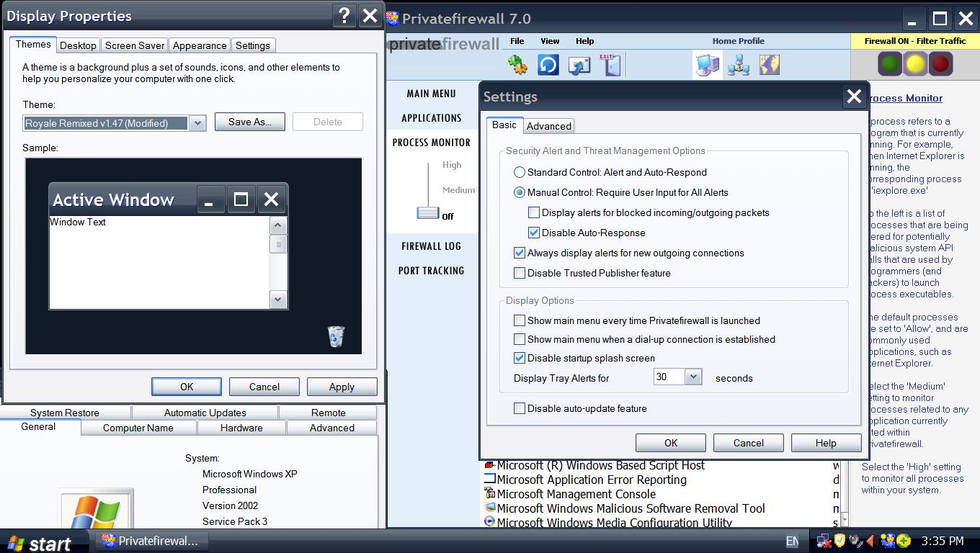The image size is (980, 553).
Task: Click the Recycle Bin icon in theme sample
Action: [336, 336]
